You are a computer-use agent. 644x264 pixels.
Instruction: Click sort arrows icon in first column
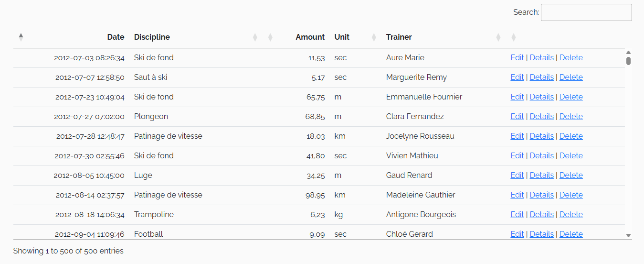click(21, 37)
